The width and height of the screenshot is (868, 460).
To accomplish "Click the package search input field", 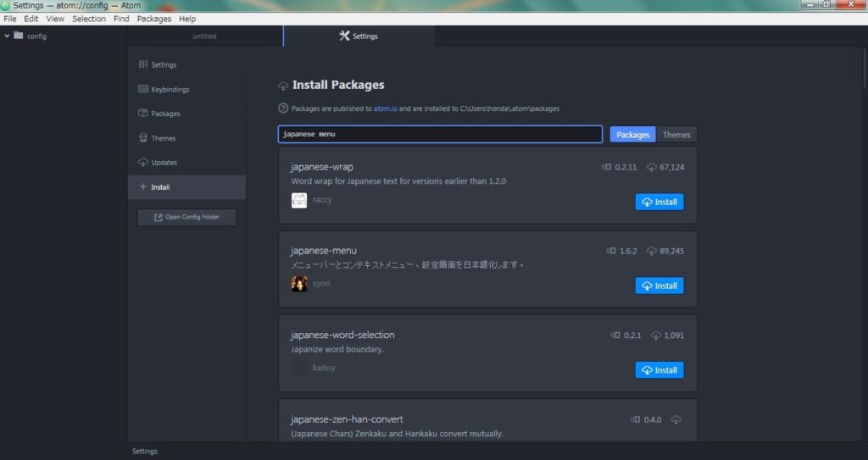I will coord(440,134).
